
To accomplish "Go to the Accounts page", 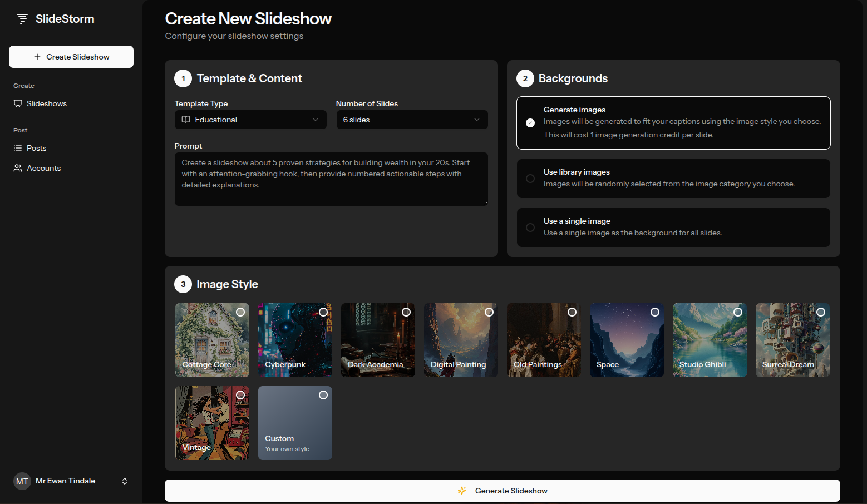I will pos(43,168).
